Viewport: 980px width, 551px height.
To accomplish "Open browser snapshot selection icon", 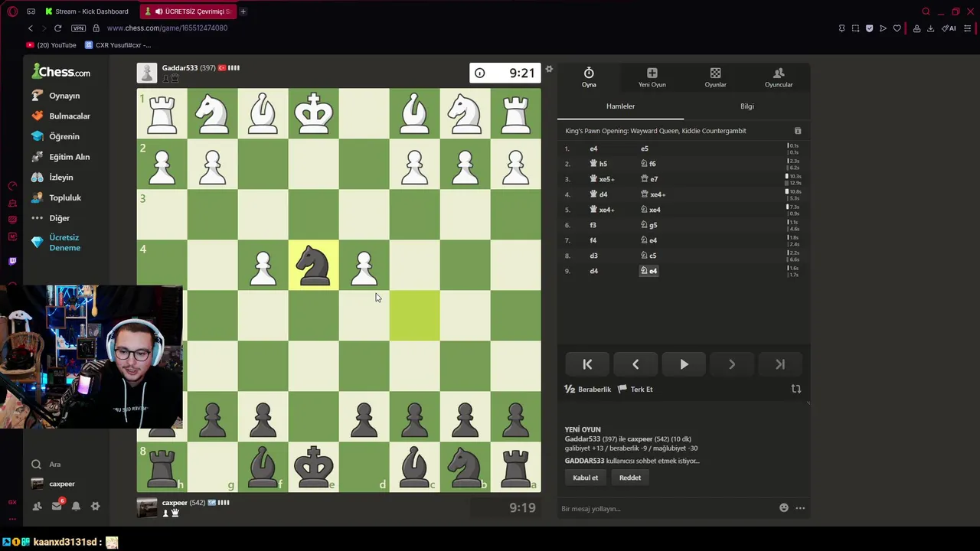I will (855, 28).
